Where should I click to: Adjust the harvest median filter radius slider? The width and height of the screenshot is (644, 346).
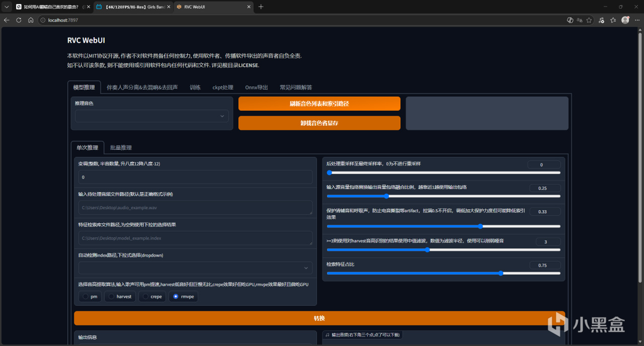click(x=443, y=249)
